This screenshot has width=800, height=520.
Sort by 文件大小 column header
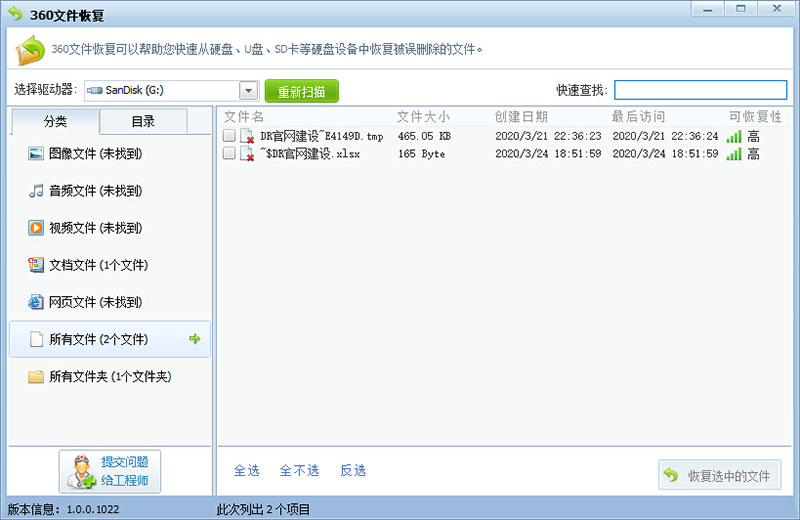tap(423, 117)
